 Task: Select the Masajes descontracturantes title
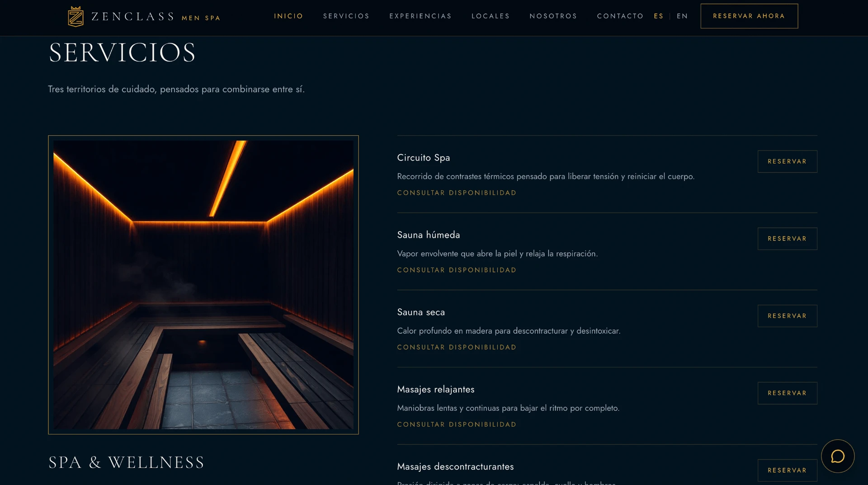[455, 466]
